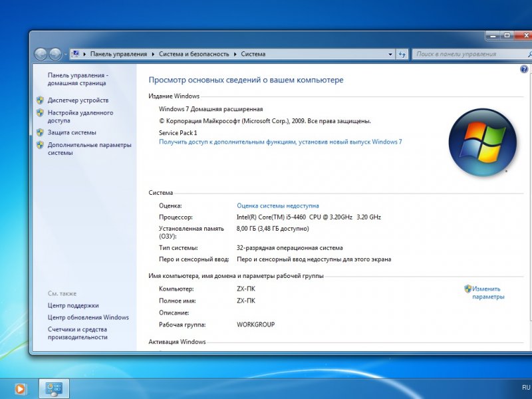The width and height of the screenshot is (532, 399).
Task: Open 'Центр поддержки' under См. также
Action: click(73, 305)
